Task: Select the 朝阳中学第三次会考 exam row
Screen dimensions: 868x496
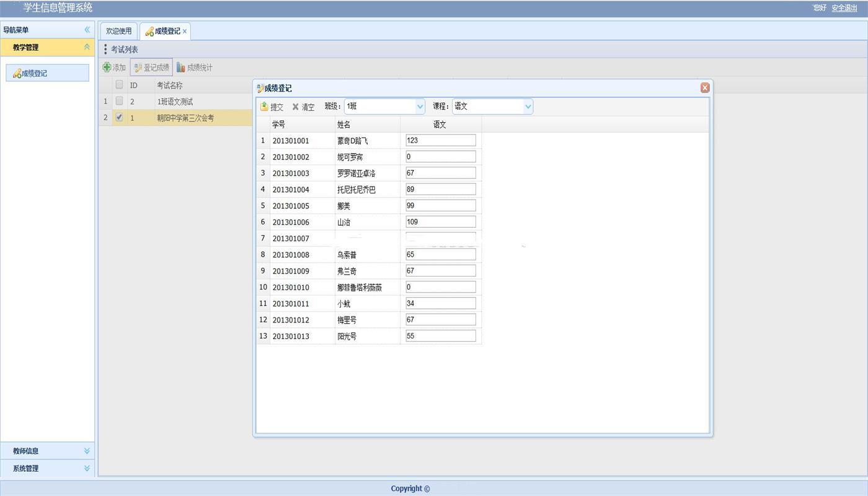Action: (176, 118)
